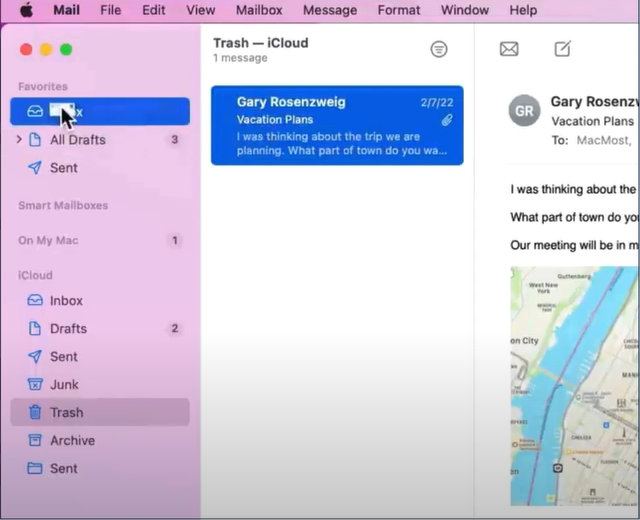Click the paperclip attachment icon on the message
640x520 pixels.
[x=447, y=120]
